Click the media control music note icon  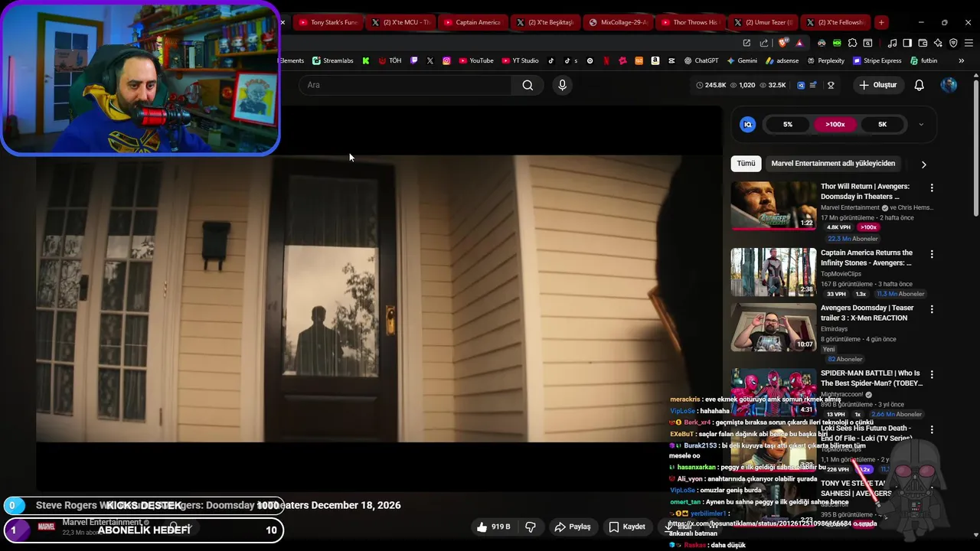tap(892, 43)
